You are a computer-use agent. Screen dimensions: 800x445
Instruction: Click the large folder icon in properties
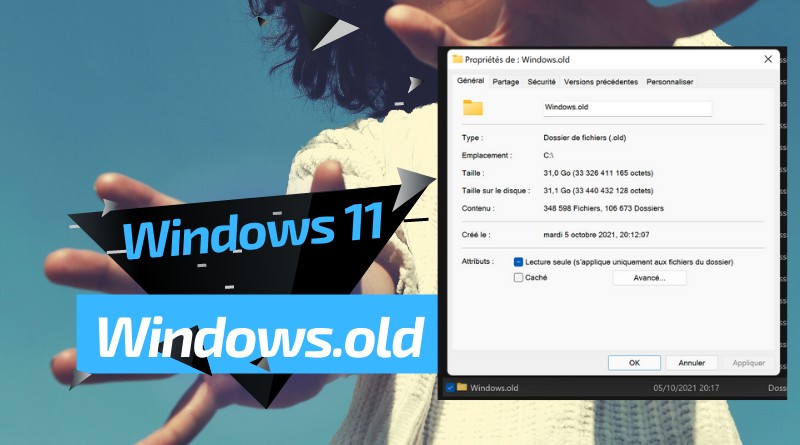473,108
